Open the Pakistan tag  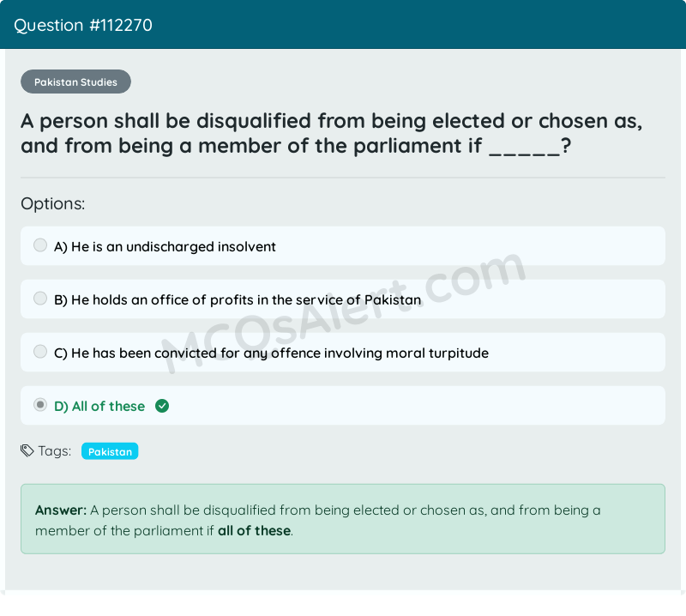pos(110,450)
